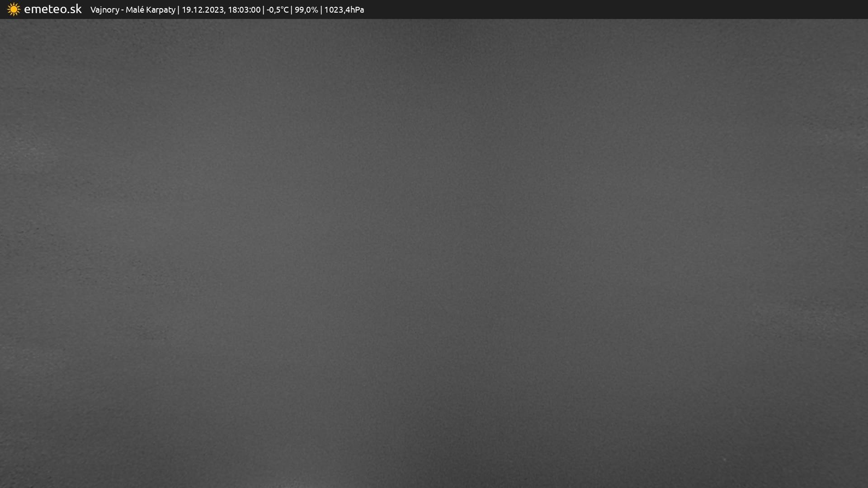Click the .sk suffix of the logo
The image size is (868, 488).
coord(75,9)
